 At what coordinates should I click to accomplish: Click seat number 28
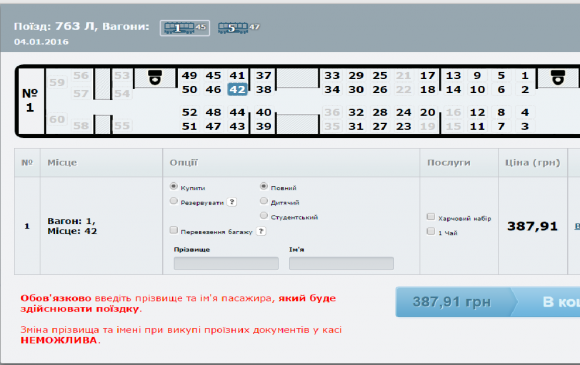(380, 112)
